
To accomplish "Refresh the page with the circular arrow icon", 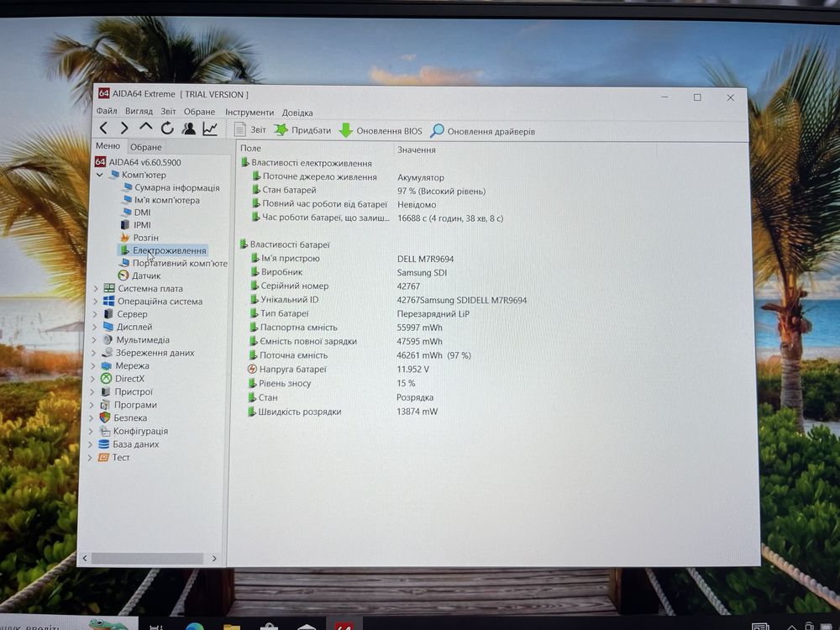I will point(167,128).
